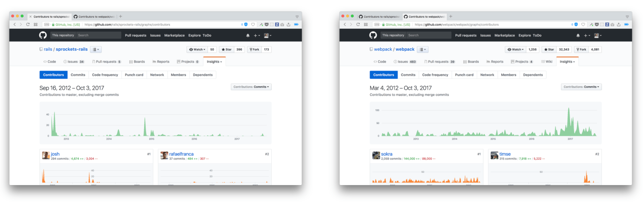This screenshot has width=644, height=208.
Task: Open new tab plus in sprockets-rails window
Action: click(x=121, y=16)
